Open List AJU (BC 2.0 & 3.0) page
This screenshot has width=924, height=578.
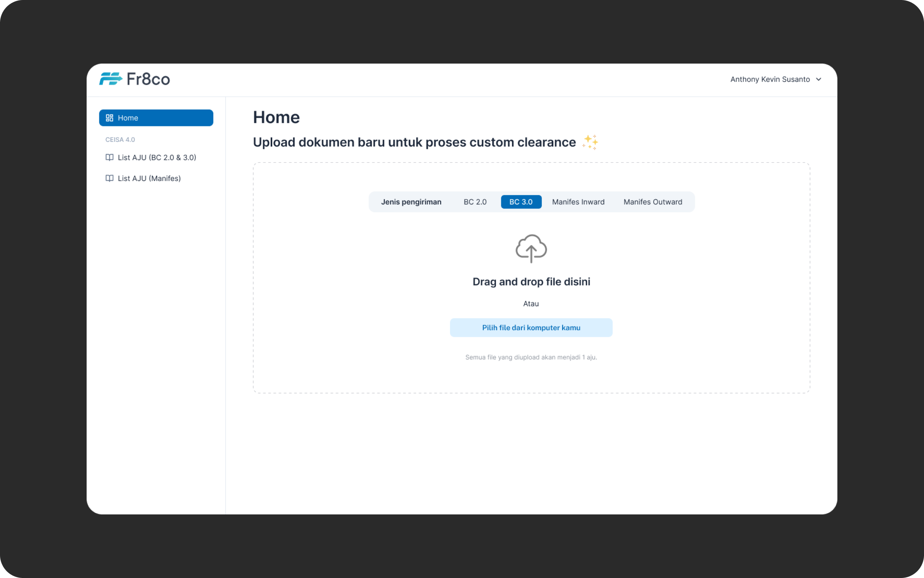[157, 158]
